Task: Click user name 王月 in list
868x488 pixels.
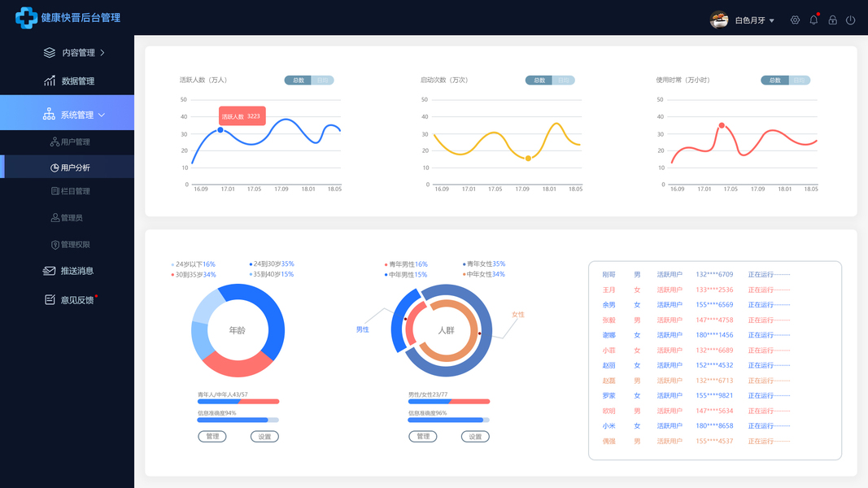Action: pos(609,290)
